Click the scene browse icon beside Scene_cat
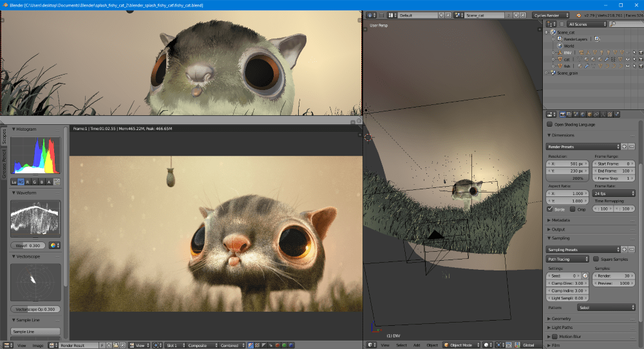 [x=459, y=15]
